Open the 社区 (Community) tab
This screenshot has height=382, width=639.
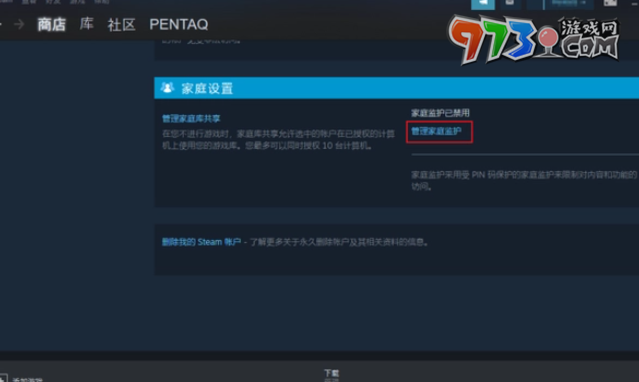click(x=121, y=24)
